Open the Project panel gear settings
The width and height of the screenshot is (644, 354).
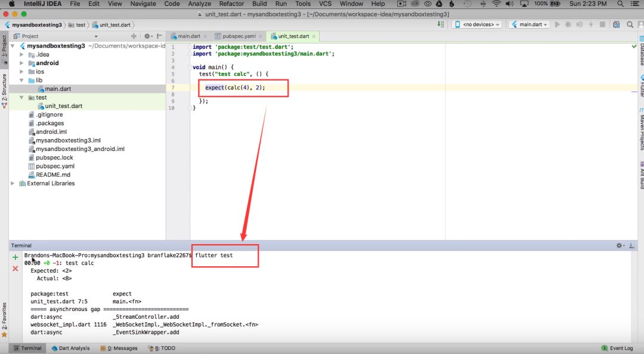tap(148, 36)
